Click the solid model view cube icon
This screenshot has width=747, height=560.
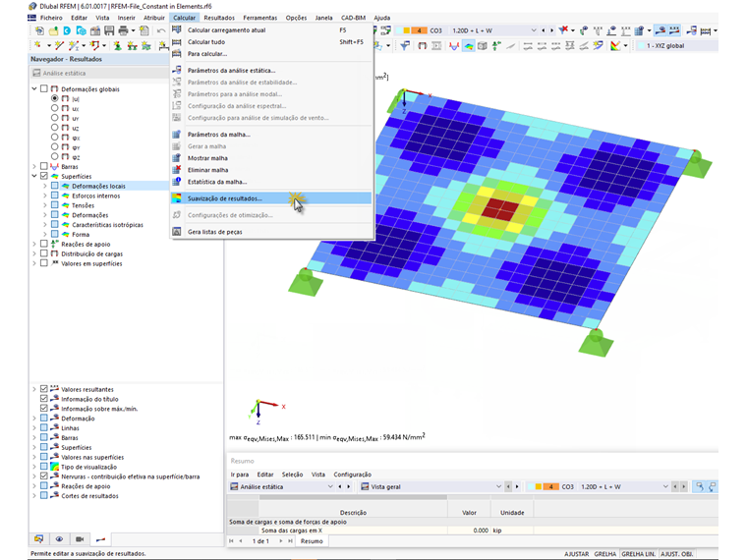pos(483,46)
